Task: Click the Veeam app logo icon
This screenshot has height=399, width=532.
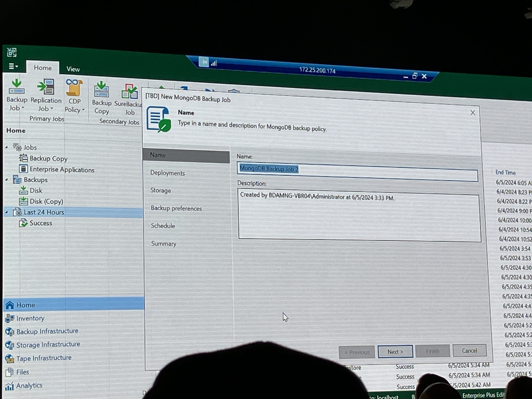Action: tap(12, 52)
